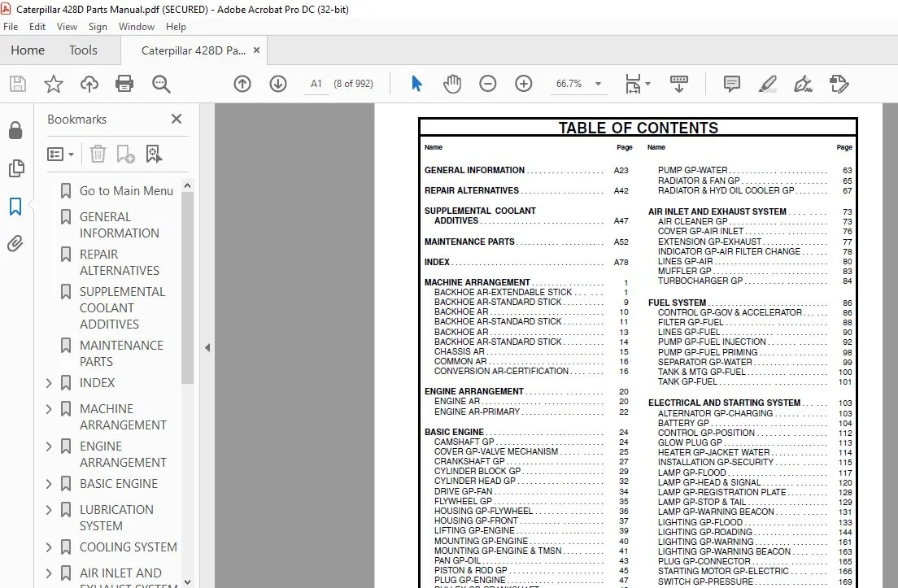Open the sign document pen icon

click(803, 84)
